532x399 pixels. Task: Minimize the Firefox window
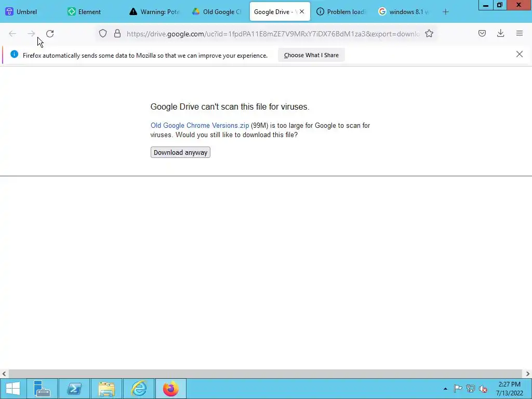tap(486, 5)
